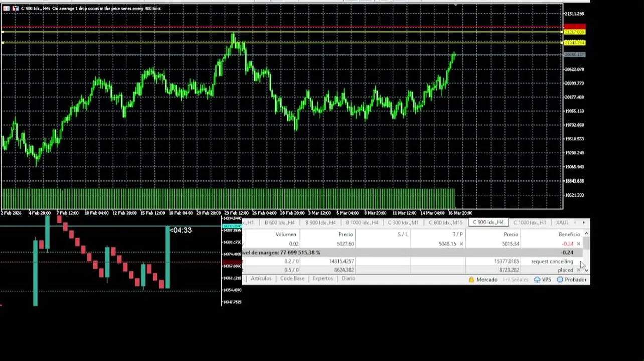Click the 8723.282 current price cell

coord(509,270)
